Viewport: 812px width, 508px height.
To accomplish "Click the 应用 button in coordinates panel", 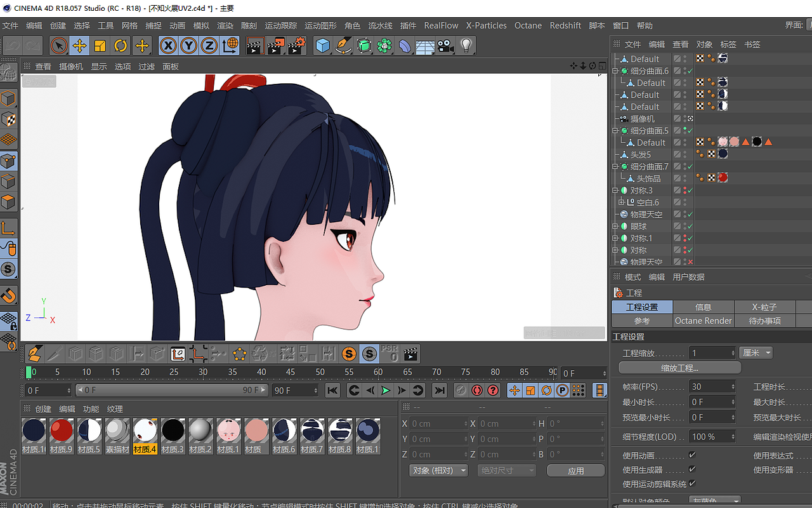I will click(x=575, y=470).
